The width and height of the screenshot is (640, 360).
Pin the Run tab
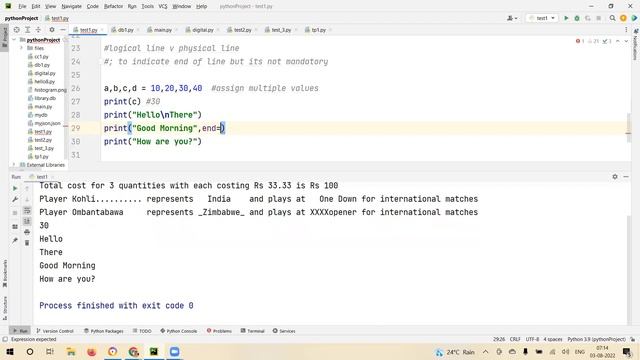pyautogui.click(x=15, y=240)
